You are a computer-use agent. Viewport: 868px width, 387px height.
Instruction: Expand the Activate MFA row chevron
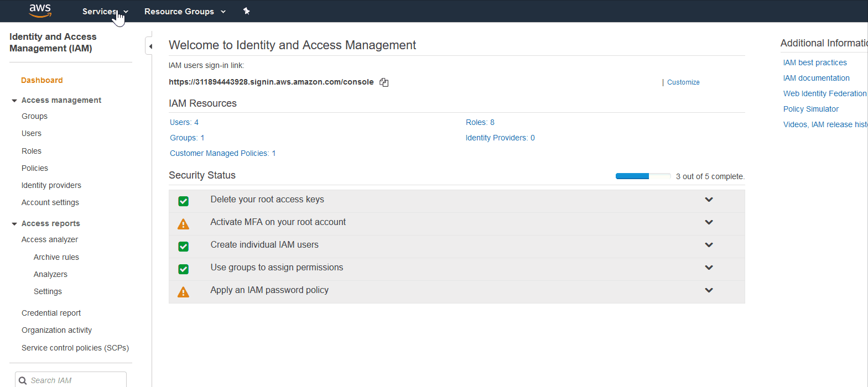(709, 222)
